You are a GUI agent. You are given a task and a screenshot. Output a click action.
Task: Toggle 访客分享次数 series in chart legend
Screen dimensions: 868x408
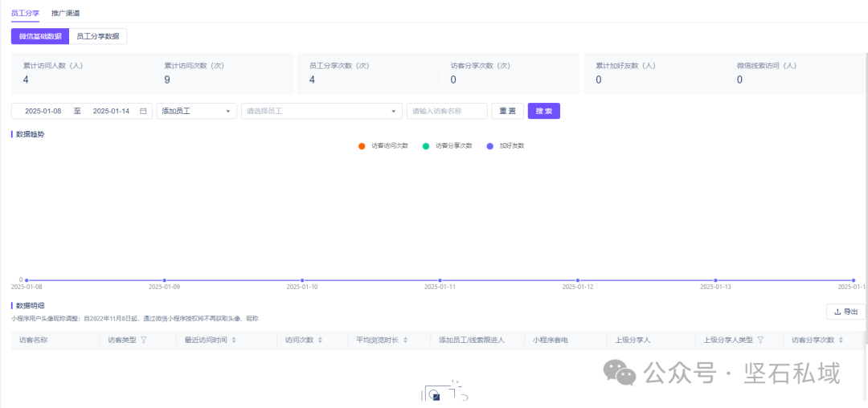[x=448, y=146]
